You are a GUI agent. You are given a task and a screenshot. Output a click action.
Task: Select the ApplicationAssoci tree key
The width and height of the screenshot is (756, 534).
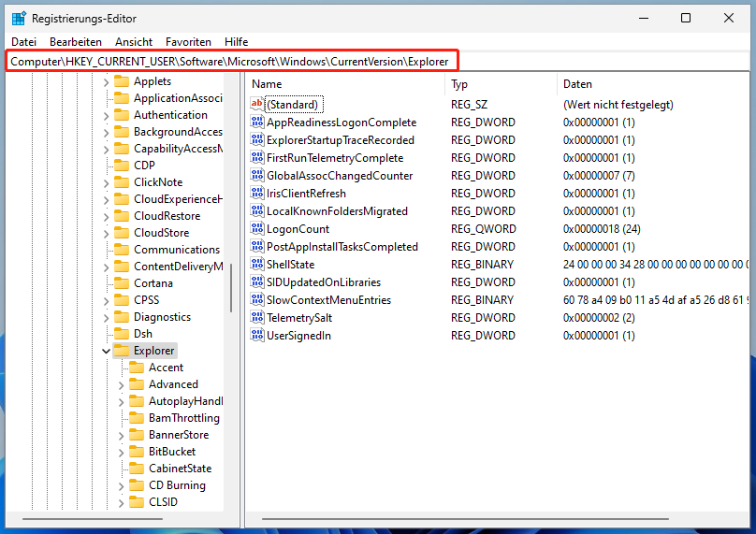[178, 98]
